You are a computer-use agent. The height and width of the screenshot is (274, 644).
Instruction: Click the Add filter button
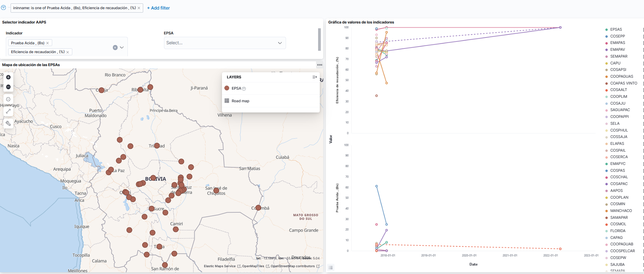[x=158, y=8]
